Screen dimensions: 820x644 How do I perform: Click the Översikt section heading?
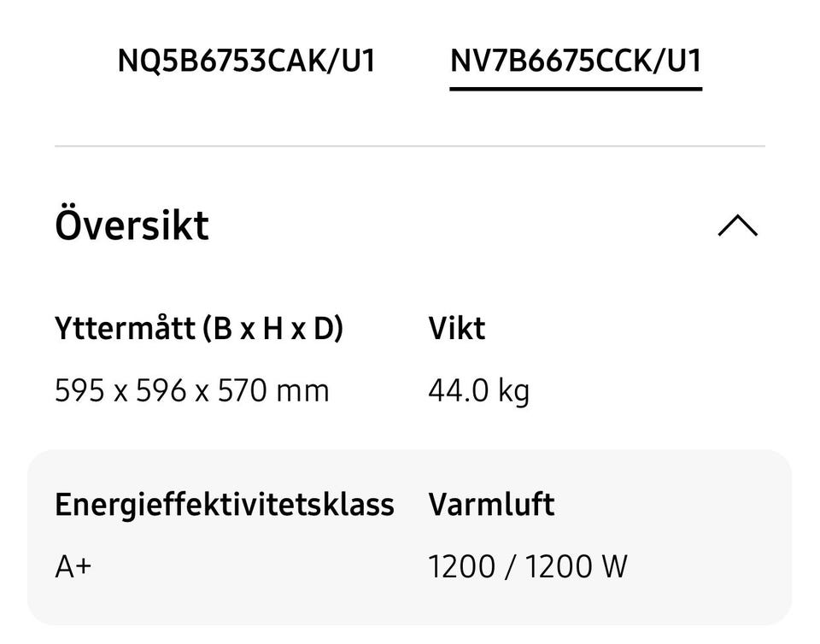click(x=132, y=225)
